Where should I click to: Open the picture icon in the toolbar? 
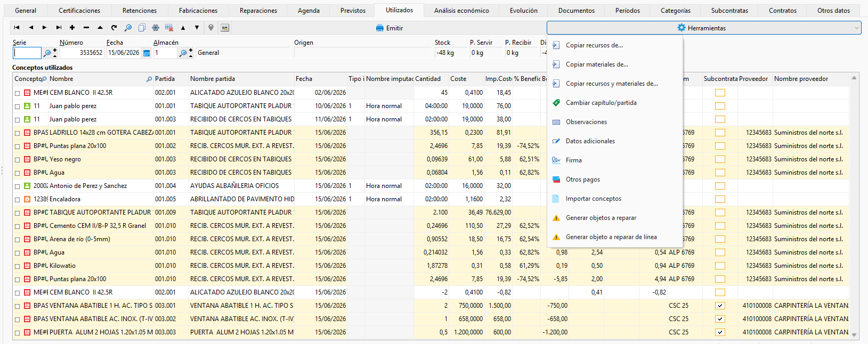point(225,28)
